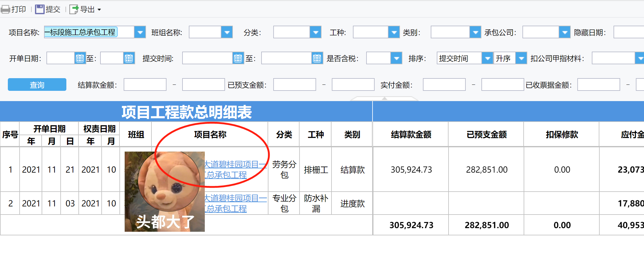The width and height of the screenshot is (644, 258).
Task: Click the 开单日期 end date field
Action: pyautogui.click(x=112, y=58)
